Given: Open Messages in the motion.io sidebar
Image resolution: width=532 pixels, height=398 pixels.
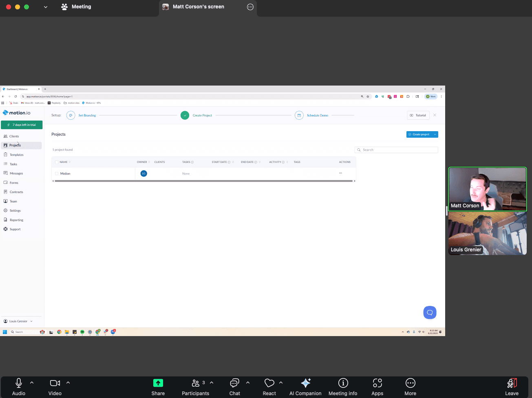Looking at the screenshot, I should click(x=16, y=173).
